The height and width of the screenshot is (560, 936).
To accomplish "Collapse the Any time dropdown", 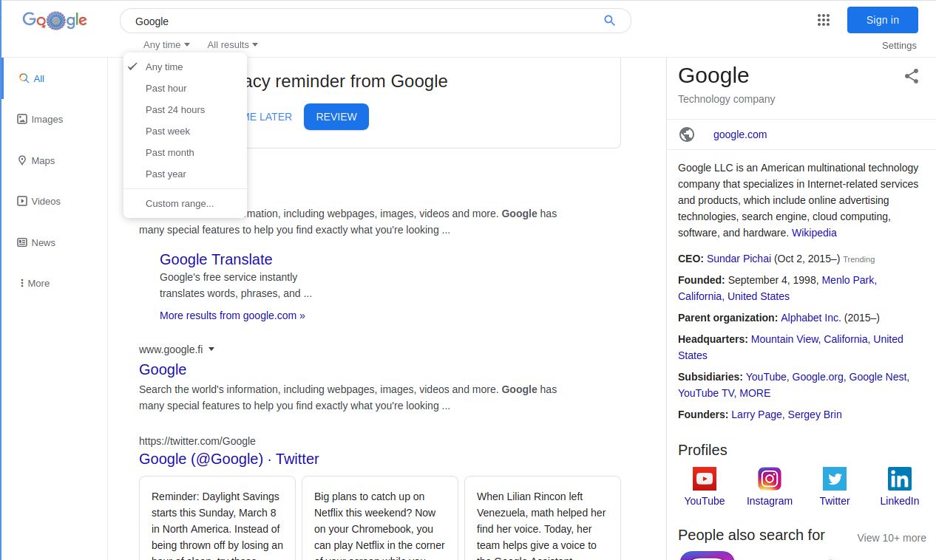I will click(x=167, y=45).
